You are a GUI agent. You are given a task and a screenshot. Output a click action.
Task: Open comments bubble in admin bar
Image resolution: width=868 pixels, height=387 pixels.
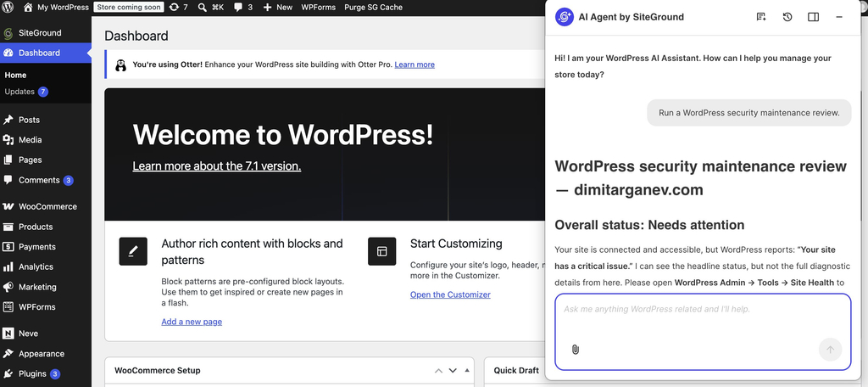[243, 7]
